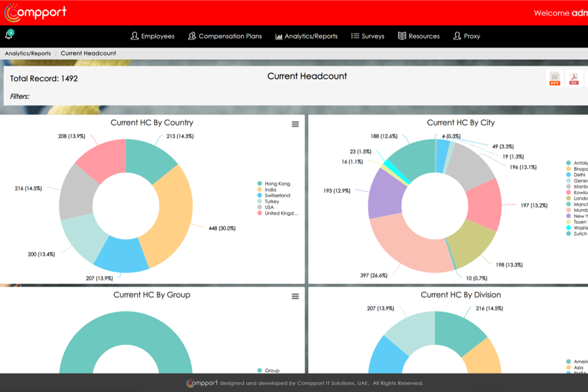Click the Analytics/Reports breadcrumb link
588x392 pixels.
pyautogui.click(x=28, y=54)
